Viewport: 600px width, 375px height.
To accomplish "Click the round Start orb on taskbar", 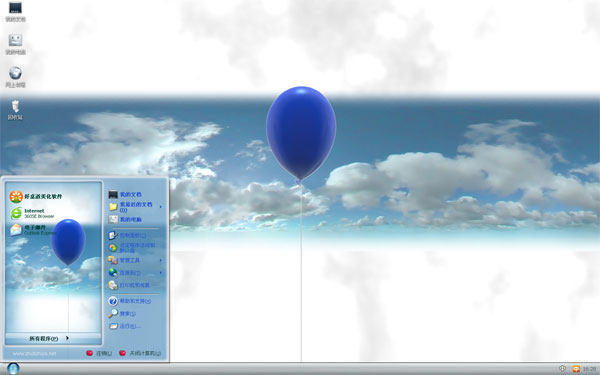I will 13,368.
